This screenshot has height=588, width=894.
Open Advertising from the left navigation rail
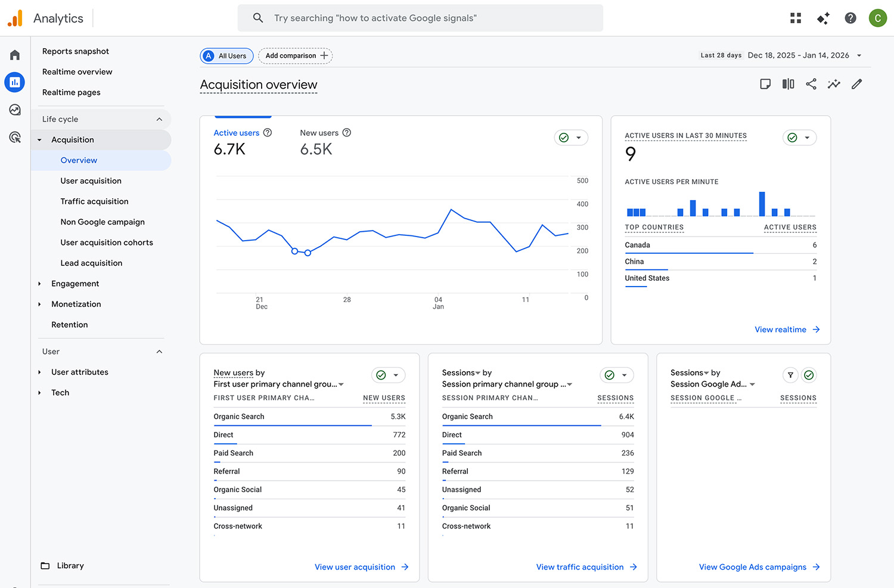click(x=14, y=137)
